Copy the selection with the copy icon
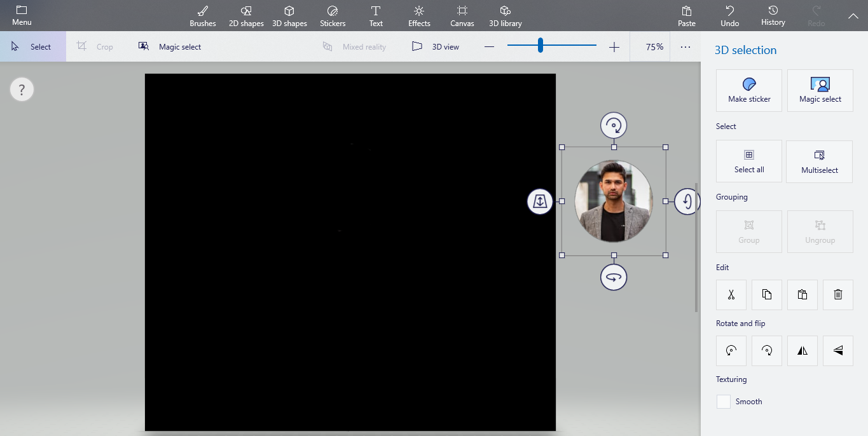 tap(766, 294)
